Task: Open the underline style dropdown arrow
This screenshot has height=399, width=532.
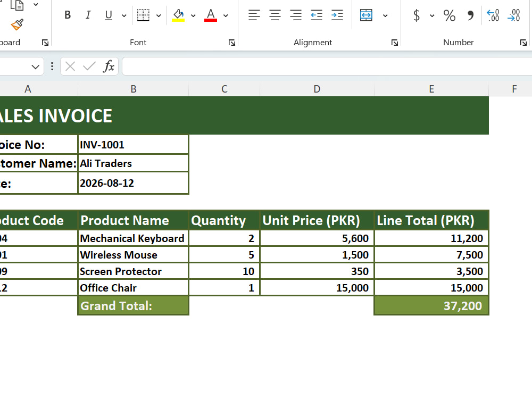Action: pyautogui.click(x=124, y=15)
